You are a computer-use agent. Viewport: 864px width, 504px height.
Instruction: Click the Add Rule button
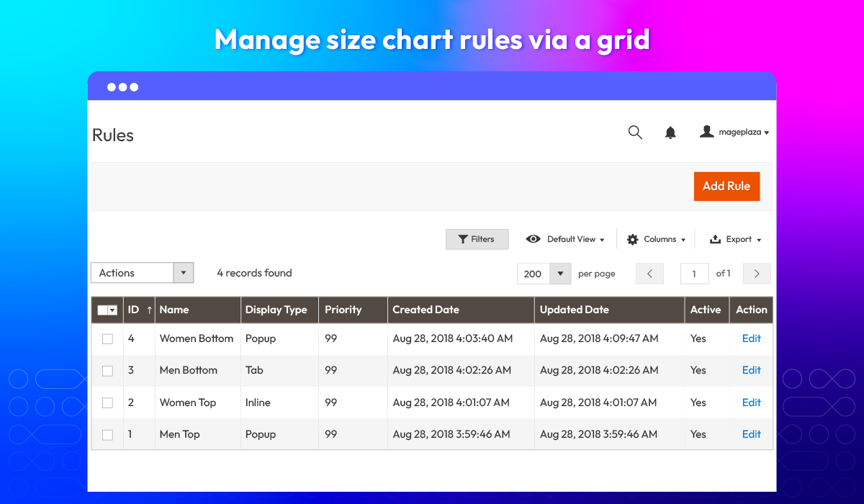(x=726, y=186)
